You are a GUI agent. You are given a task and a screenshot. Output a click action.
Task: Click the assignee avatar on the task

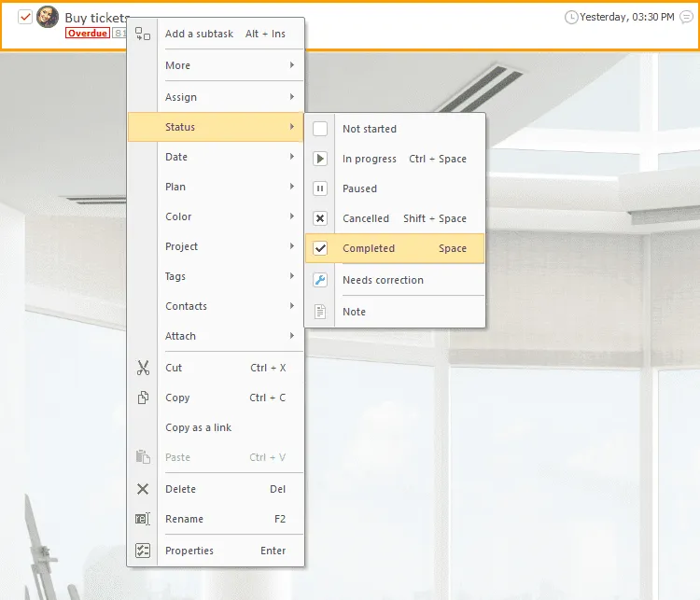48,17
